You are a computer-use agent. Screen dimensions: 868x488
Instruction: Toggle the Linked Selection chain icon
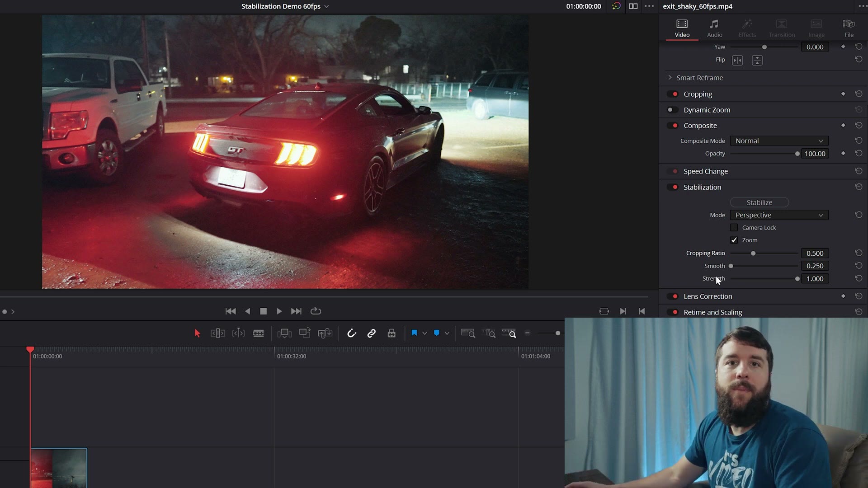point(372,333)
